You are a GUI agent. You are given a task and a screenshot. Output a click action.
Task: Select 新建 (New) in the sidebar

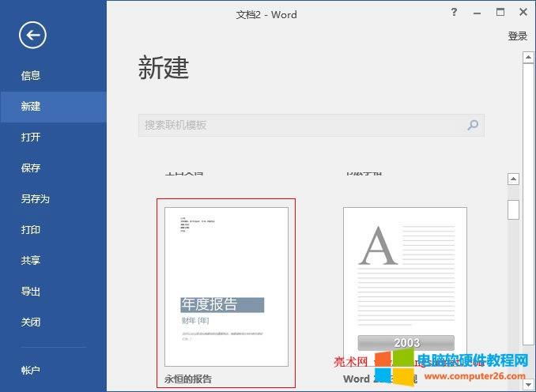[31, 107]
